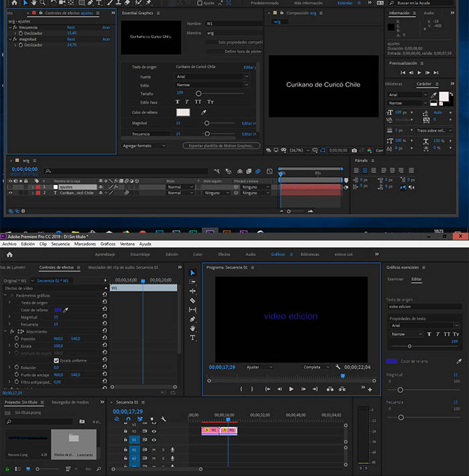Select the Premiere Selection tool arrow
This screenshot has height=476, width=469.
[192, 273]
